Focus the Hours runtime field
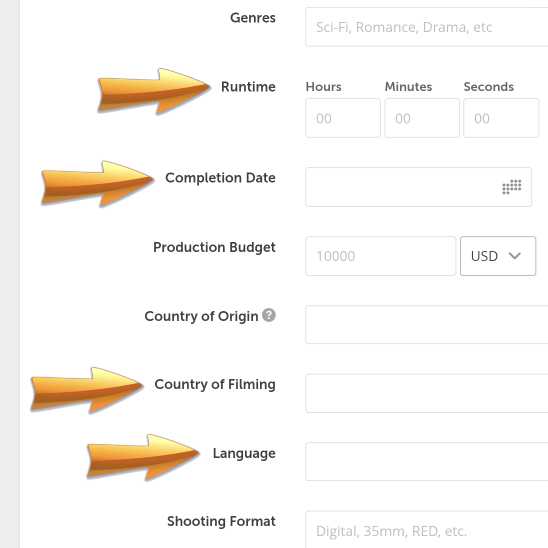 point(343,118)
